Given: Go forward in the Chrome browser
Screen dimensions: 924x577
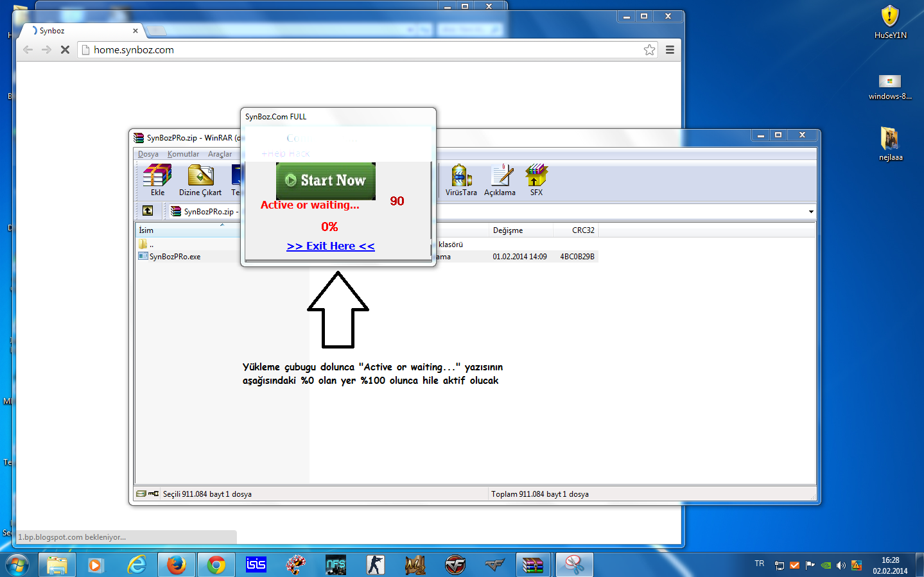Looking at the screenshot, I should (46, 49).
